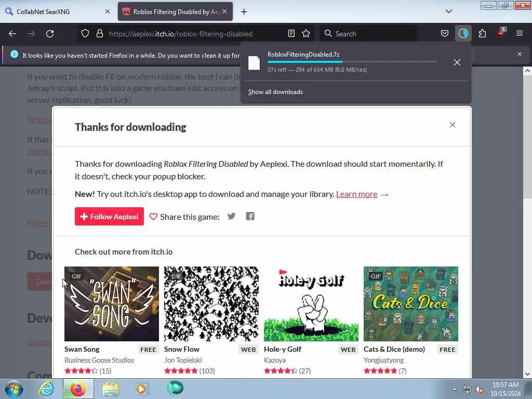
Task: Click the green round taskbar app icon
Action: click(x=175, y=388)
